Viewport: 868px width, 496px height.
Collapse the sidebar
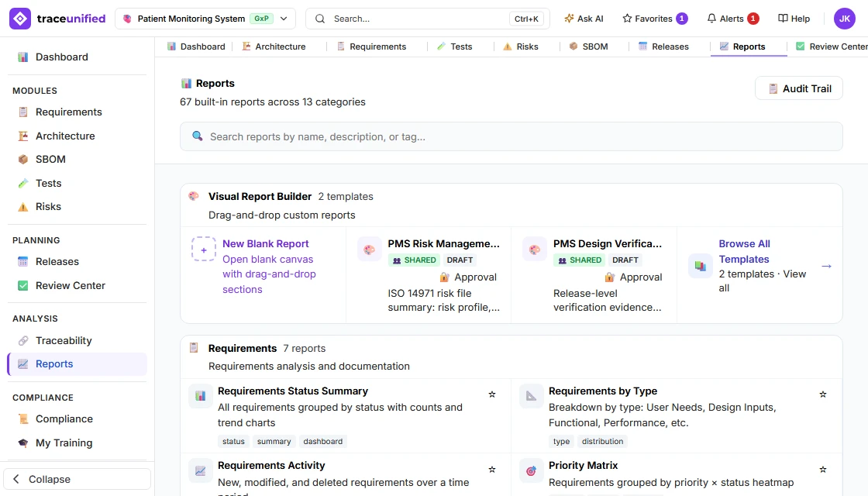coord(77,479)
